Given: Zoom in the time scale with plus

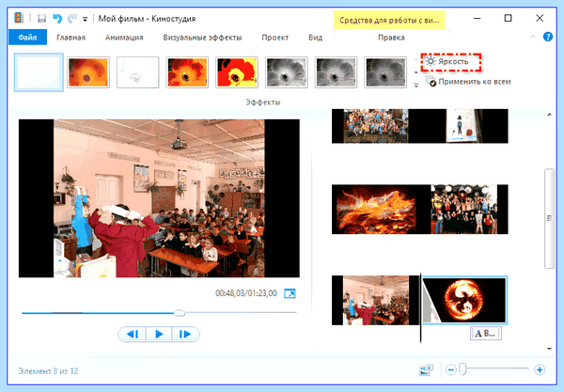Looking at the screenshot, I should 540,369.
